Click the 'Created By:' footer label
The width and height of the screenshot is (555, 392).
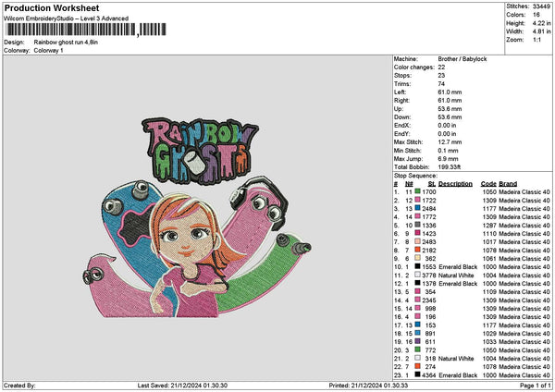click(x=19, y=386)
